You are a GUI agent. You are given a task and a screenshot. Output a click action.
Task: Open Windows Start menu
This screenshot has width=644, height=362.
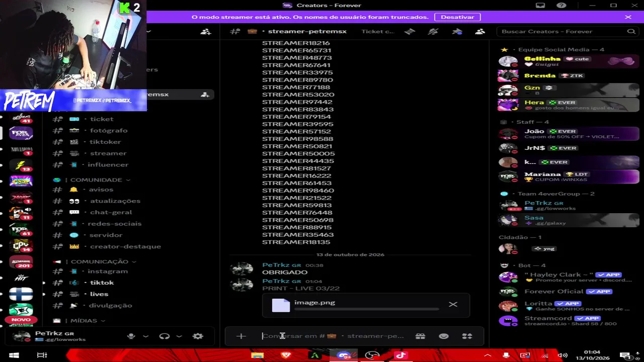coord(14,355)
